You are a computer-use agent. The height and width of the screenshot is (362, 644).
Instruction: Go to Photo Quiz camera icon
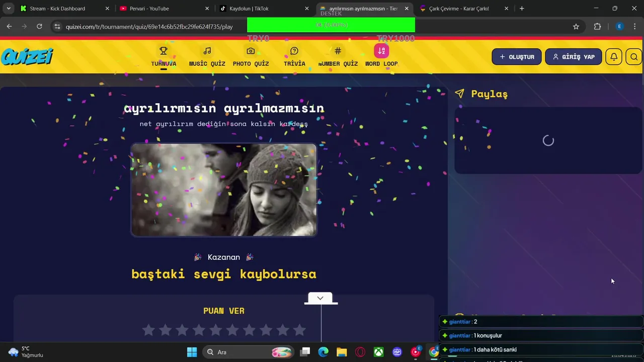(251, 51)
